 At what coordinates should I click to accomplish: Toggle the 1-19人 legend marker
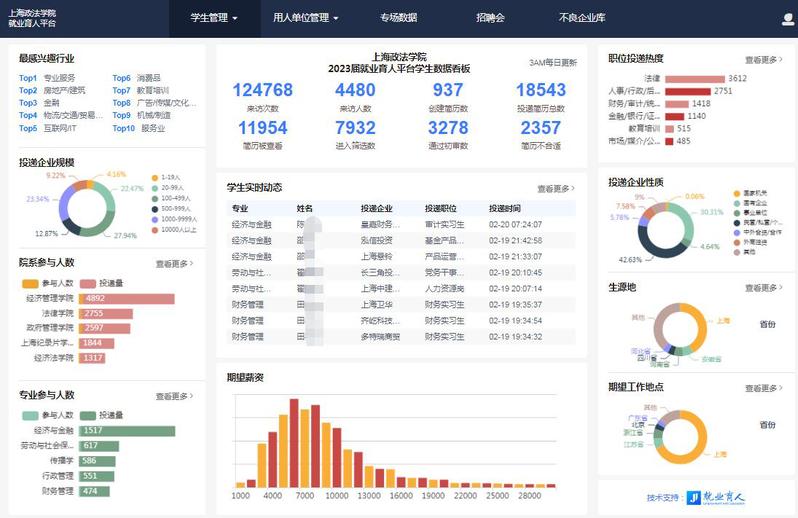(x=155, y=177)
